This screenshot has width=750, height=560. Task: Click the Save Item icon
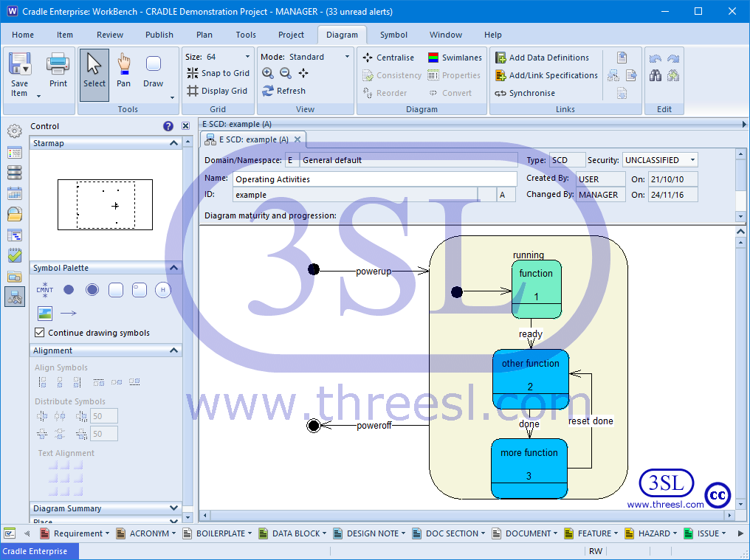click(x=20, y=63)
